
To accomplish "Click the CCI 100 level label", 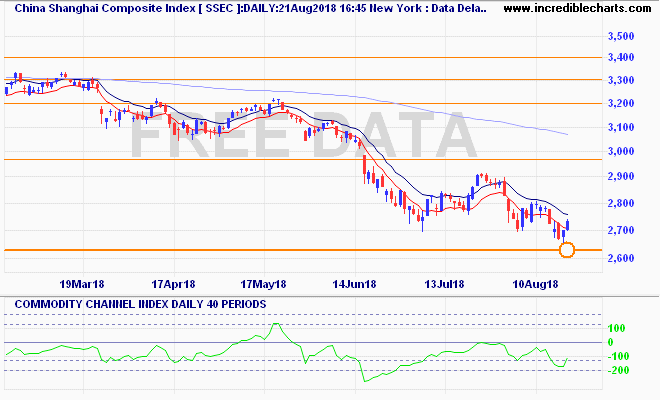I will 616,328.
